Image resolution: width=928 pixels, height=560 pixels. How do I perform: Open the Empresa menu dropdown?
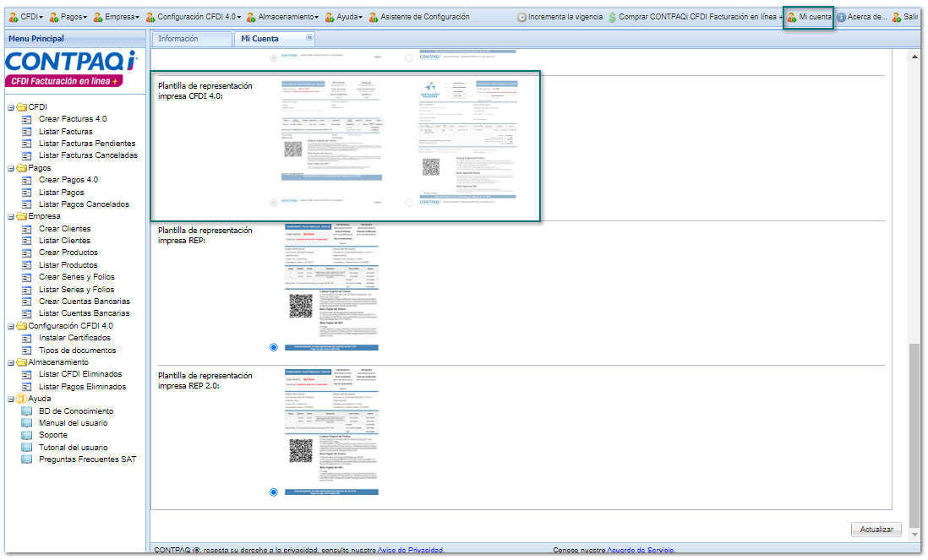click(x=116, y=17)
